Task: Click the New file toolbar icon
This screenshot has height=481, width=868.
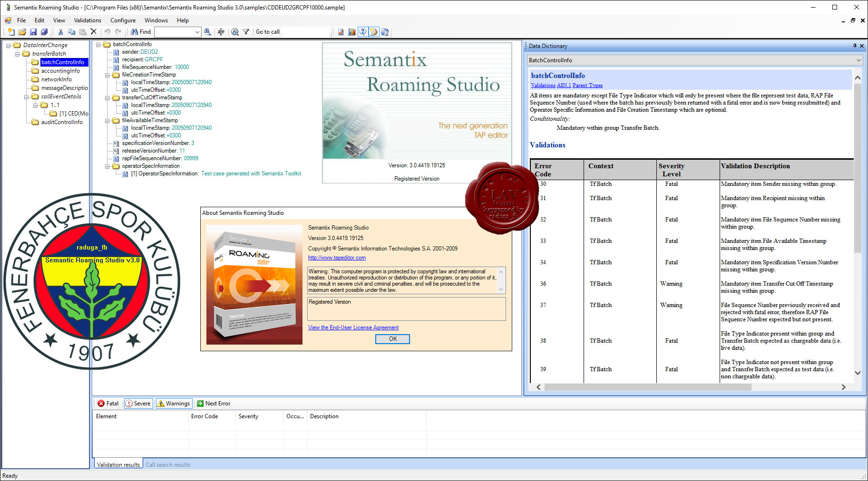Action: click(11, 32)
